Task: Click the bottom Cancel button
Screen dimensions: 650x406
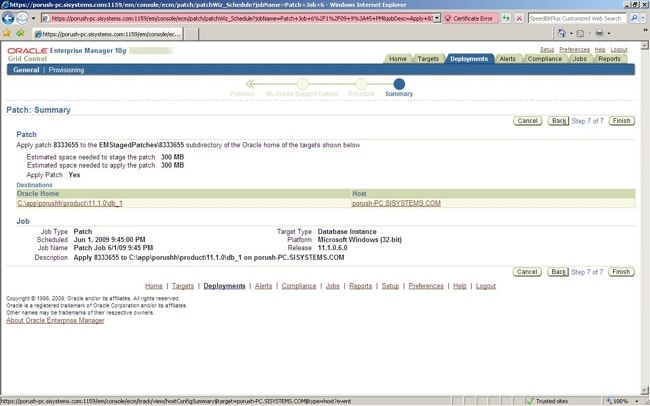Action: pyautogui.click(x=527, y=272)
